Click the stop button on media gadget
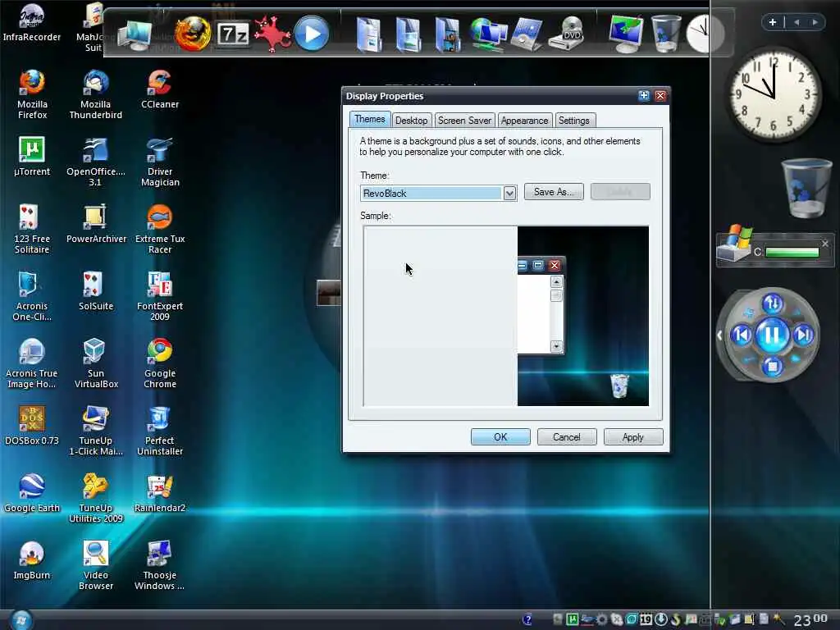840x630 pixels. (x=773, y=367)
